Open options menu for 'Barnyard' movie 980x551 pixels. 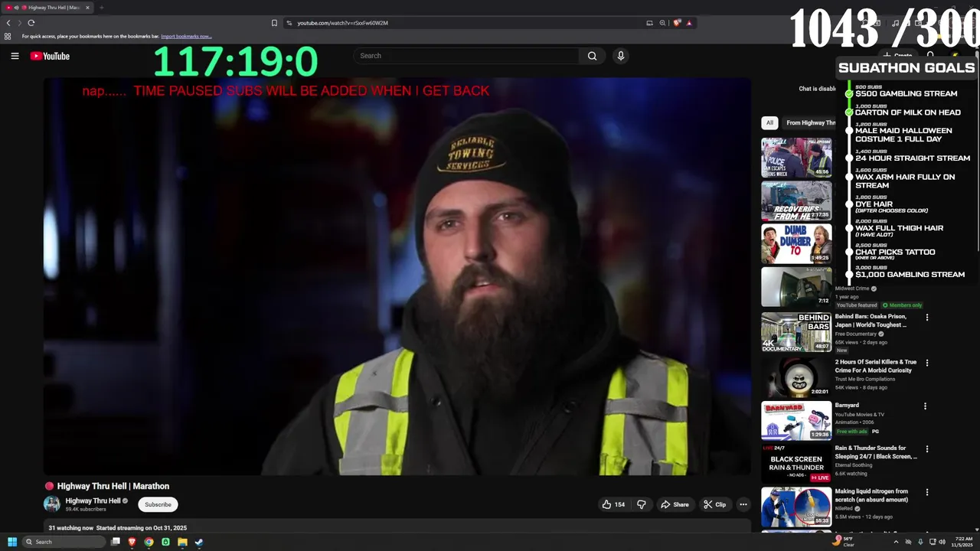[925, 406]
